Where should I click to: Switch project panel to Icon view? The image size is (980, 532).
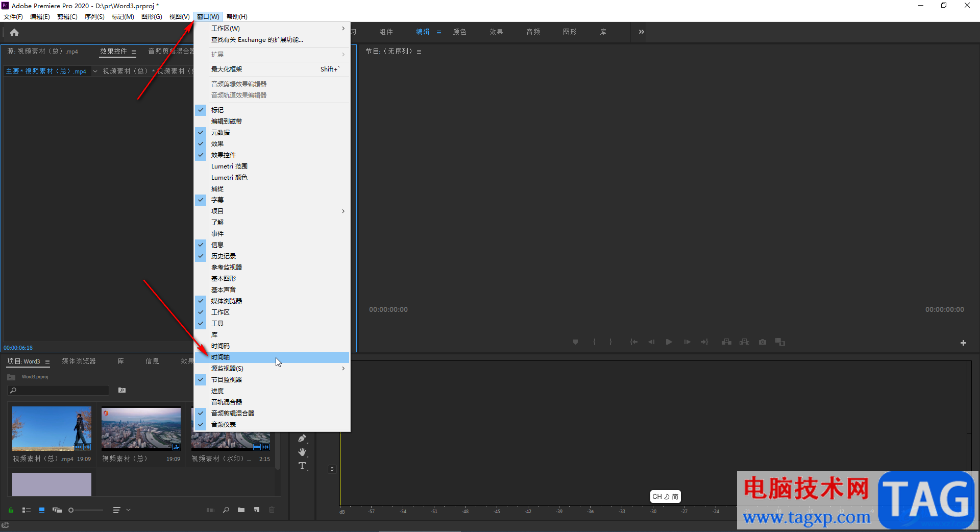click(42, 510)
